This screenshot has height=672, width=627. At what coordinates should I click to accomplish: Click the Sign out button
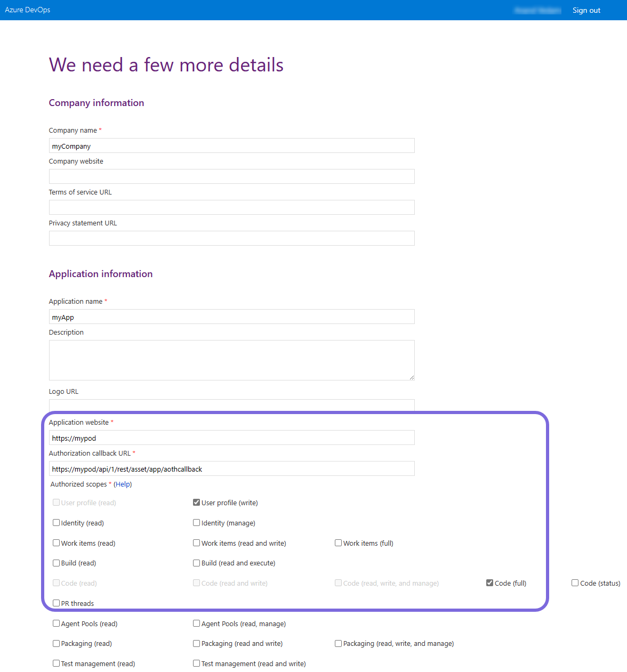586,10
